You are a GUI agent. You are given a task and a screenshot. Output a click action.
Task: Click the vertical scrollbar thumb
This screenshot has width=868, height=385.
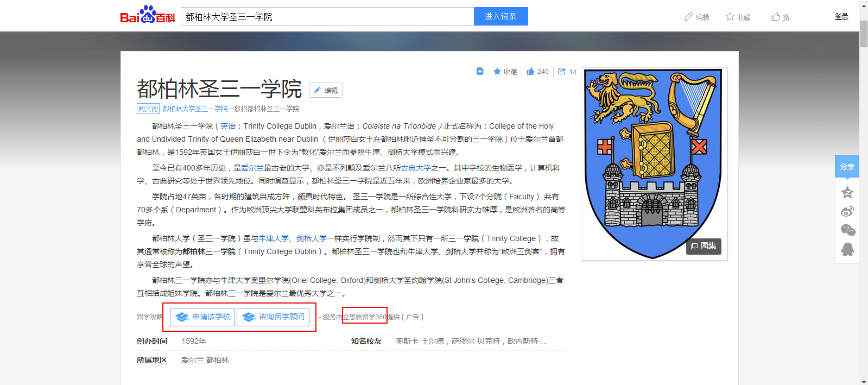click(864, 34)
